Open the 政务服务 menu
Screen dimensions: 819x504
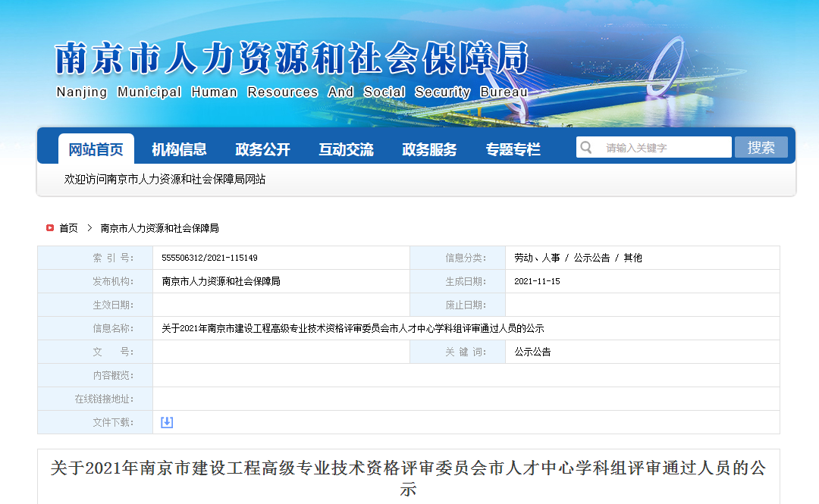pyautogui.click(x=429, y=150)
